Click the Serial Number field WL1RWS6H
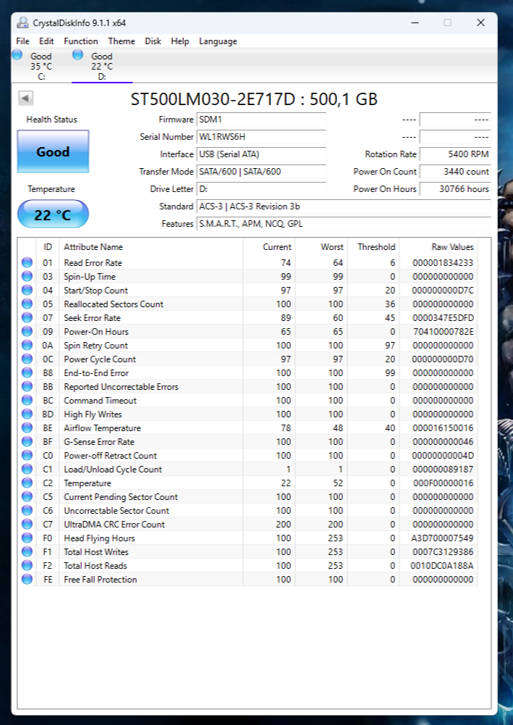Viewport: 513px width, 725px height. (x=261, y=137)
